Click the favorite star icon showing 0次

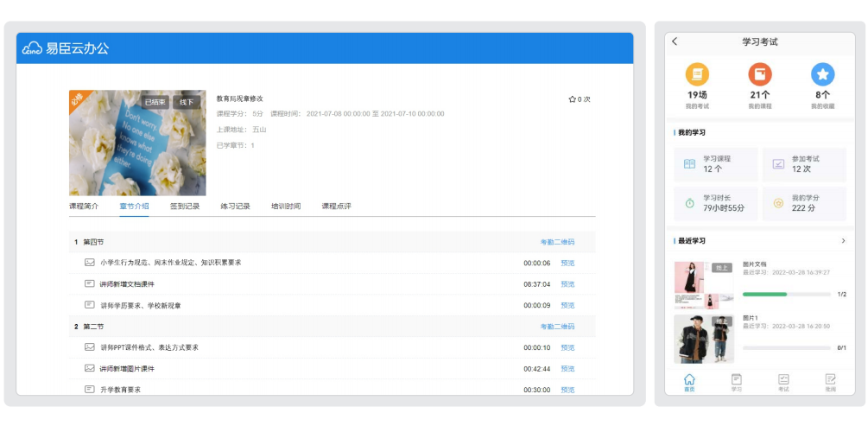(x=573, y=99)
